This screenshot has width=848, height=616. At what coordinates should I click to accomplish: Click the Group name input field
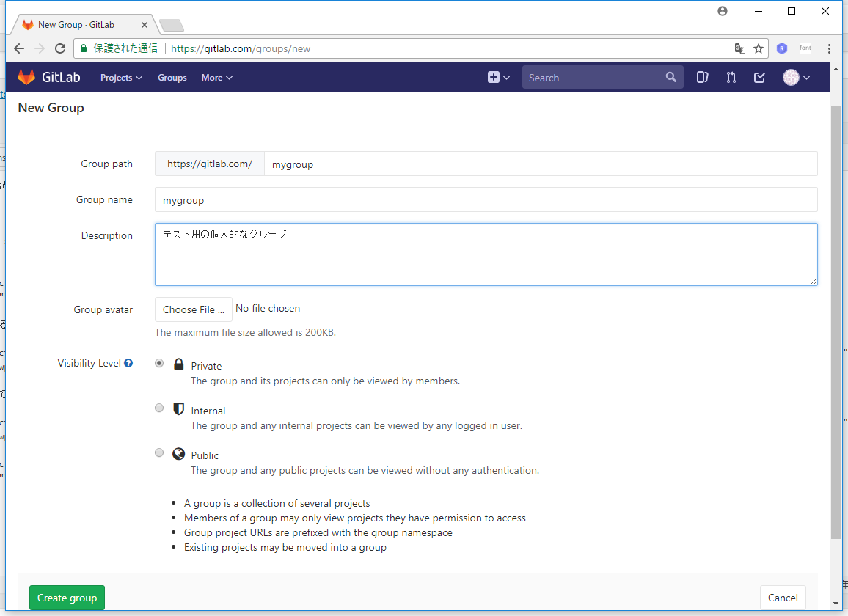click(486, 199)
